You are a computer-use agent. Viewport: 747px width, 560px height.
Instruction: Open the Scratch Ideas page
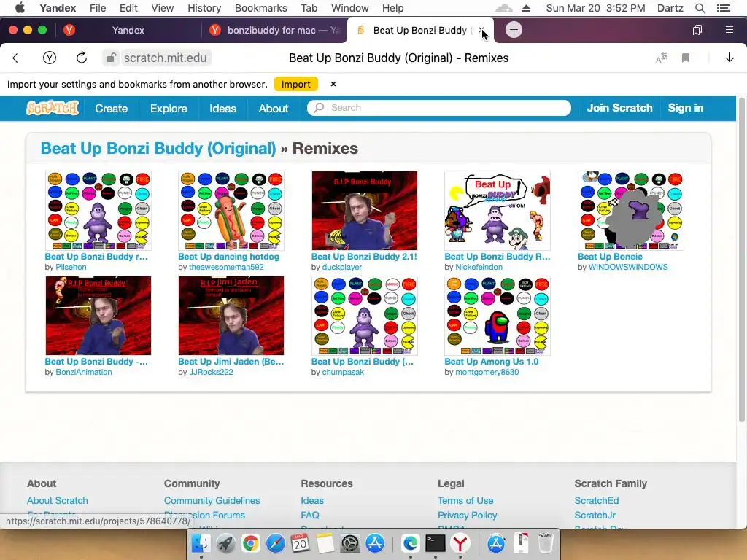(222, 109)
